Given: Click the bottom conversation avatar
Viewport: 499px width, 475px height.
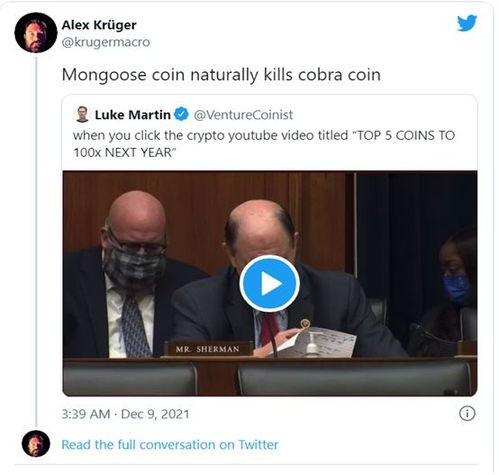Looking at the screenshot, I should (36, 444).
